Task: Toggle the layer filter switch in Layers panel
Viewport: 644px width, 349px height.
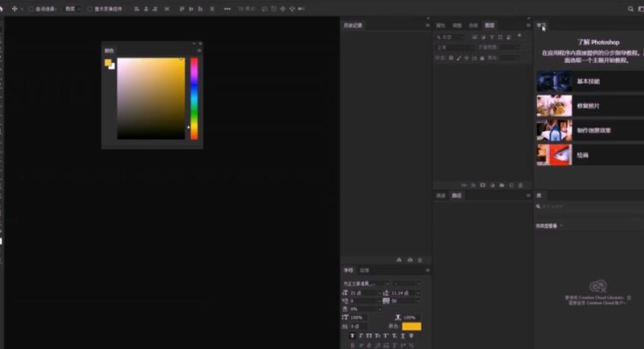Action: click(519, 37)
